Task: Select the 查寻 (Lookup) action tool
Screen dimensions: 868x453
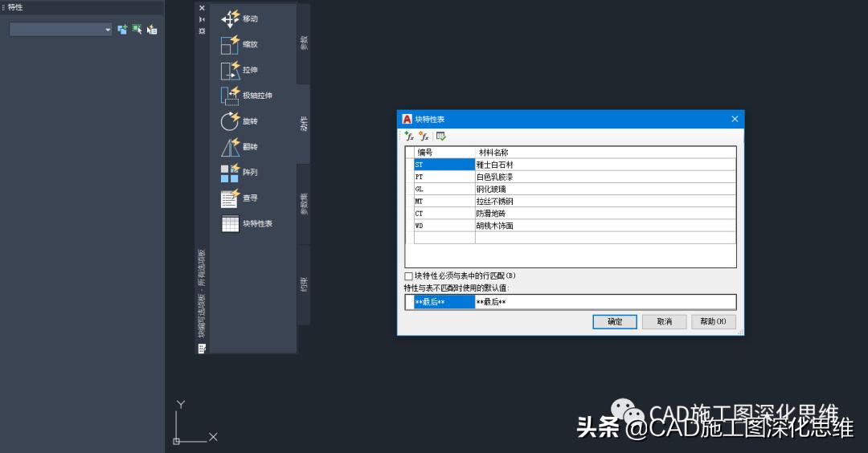Action: tap(240, 198)
